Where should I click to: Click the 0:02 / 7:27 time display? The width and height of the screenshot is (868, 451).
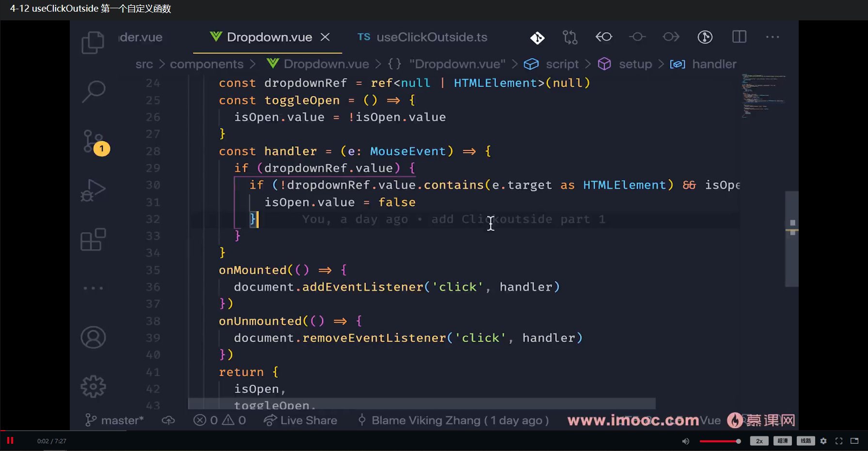(52, 441)
